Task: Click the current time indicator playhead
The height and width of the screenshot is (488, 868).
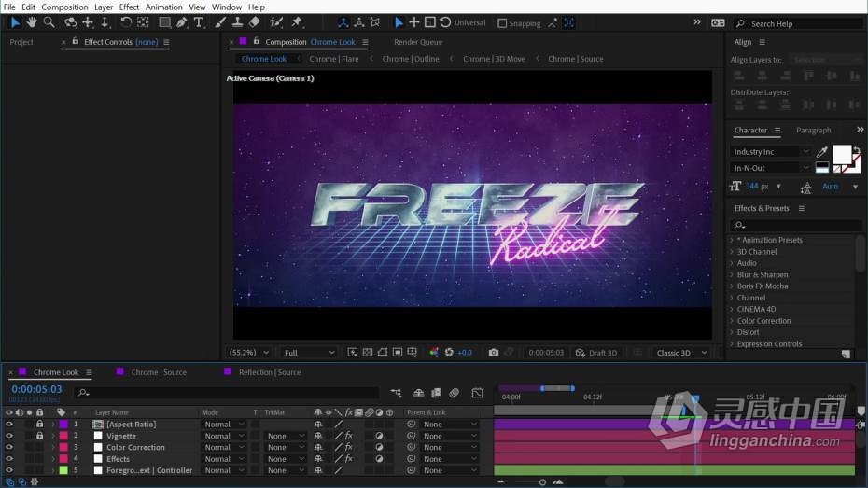Action: [695, 397]
